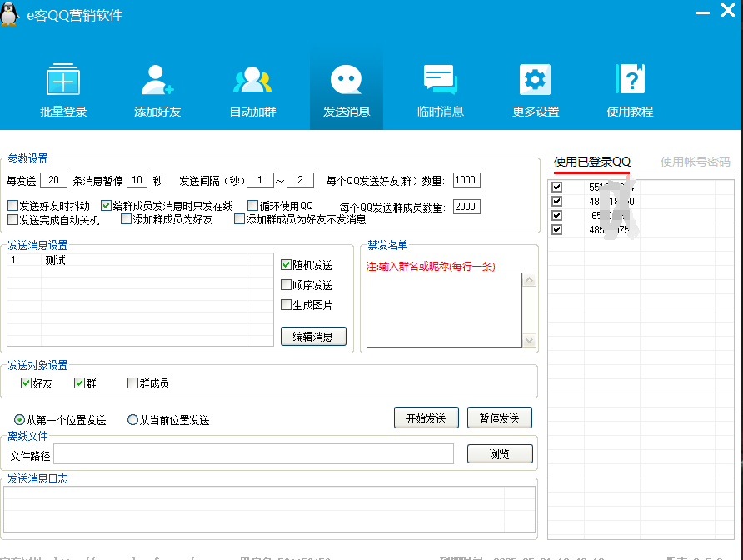Check 群成员 as send target
This screenshot has width=743, height=560.
[x=132, y=382]
